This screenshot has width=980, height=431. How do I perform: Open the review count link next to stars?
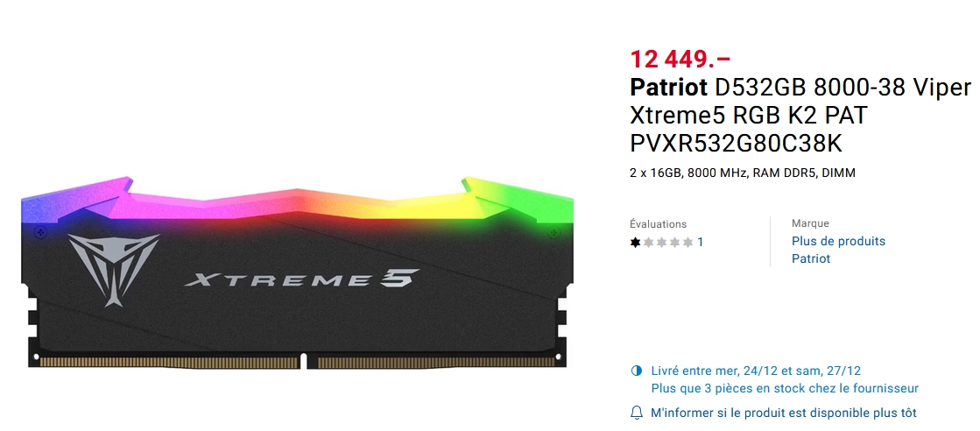[701, 242]
